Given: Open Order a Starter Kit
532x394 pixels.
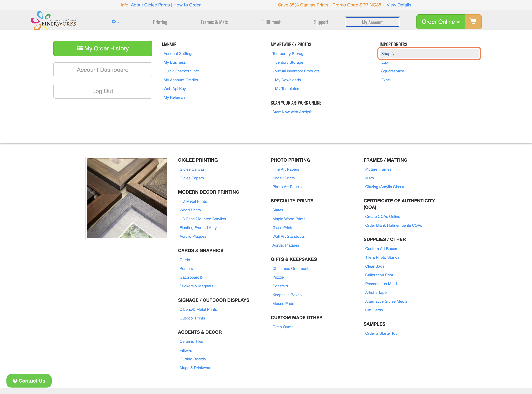Looking at the screenshot, I should 381,333.
